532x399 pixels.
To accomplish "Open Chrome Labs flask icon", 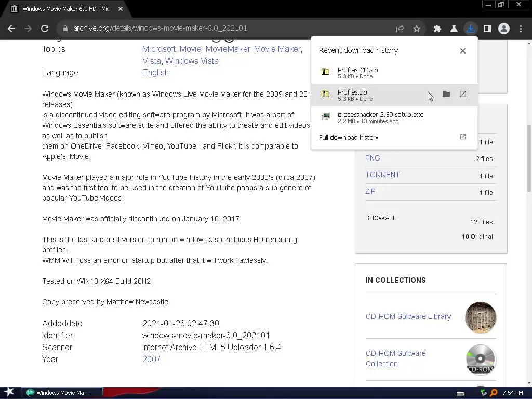I will click(x=454, y=29).
